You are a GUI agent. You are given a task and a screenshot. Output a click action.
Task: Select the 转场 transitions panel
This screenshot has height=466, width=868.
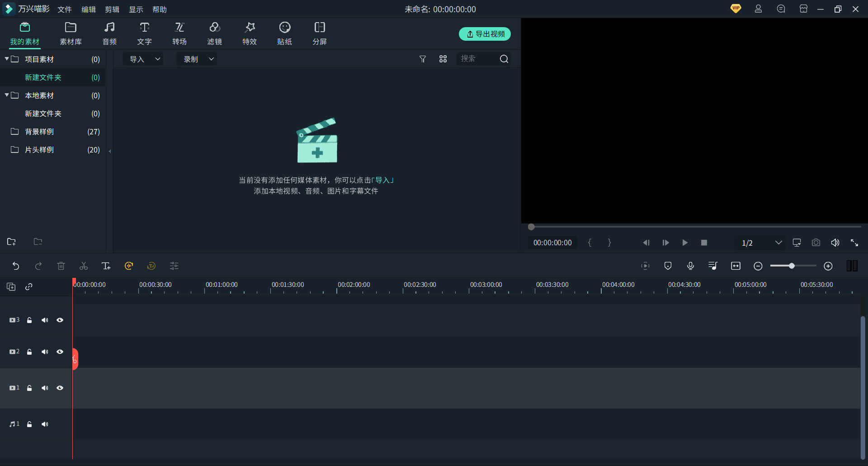pos(179,33)
